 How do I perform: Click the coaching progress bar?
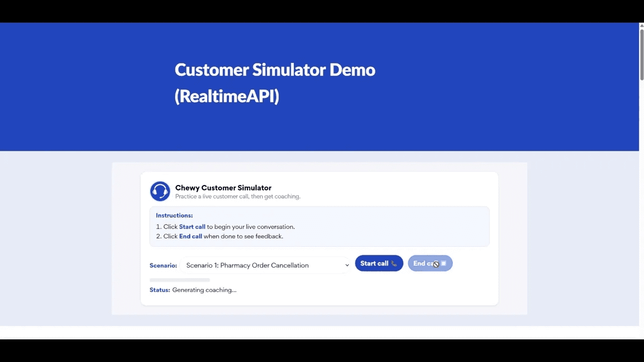pyautogui.click(x=180, y=280)
